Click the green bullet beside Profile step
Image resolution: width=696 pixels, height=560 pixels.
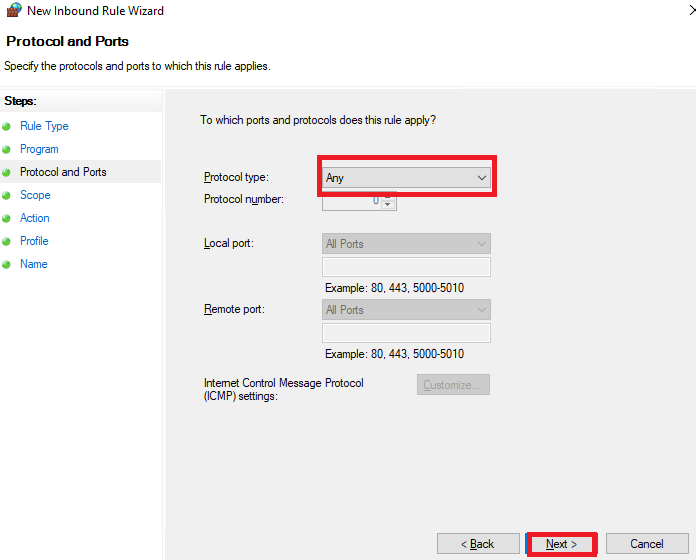point(6,241)
